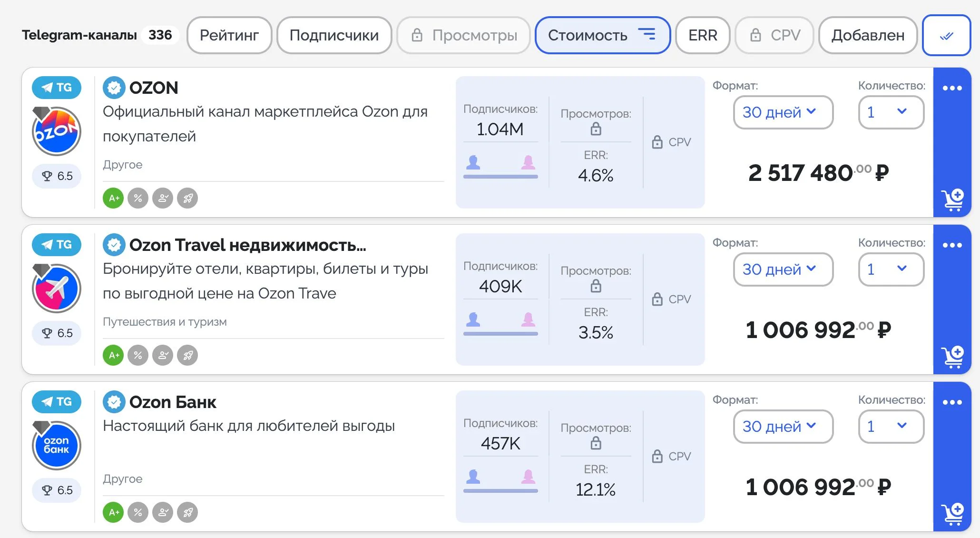Click the percent icon on Ozon Банк card

click(x=138, y=512)
